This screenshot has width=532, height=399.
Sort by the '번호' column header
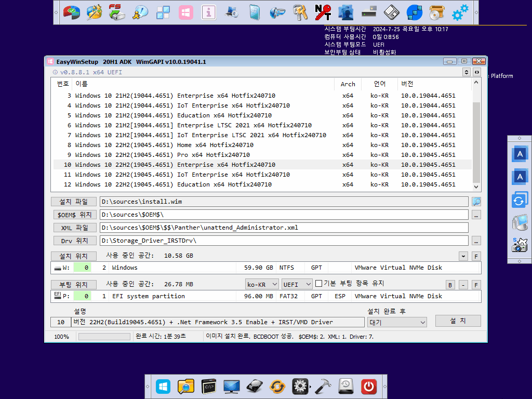click(x=62, y=84)
